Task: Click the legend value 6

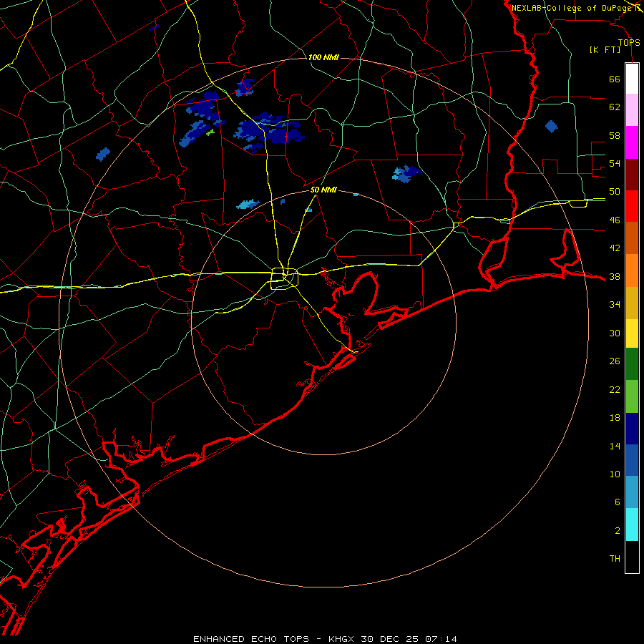Action: click(x=618, y=502)
